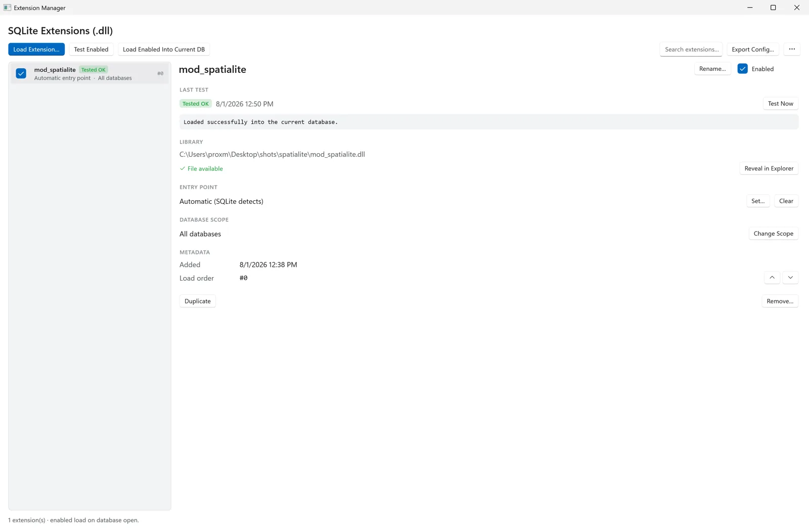Minimize the Extension Manager window
The height and width of the screenshot is (532, 809).
pos(750,8)
